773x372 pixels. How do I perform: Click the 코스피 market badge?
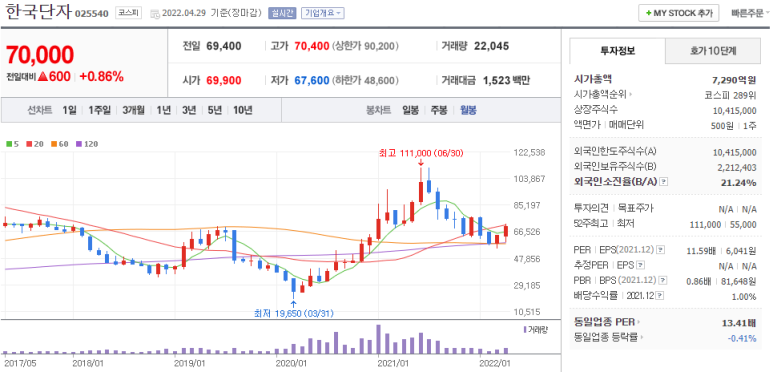click(130, 13)
